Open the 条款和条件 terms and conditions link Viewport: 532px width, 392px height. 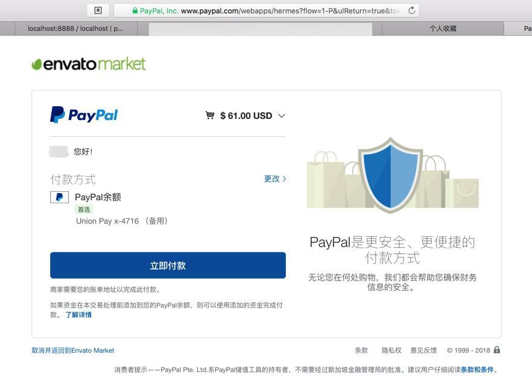(x=477, y=370)
